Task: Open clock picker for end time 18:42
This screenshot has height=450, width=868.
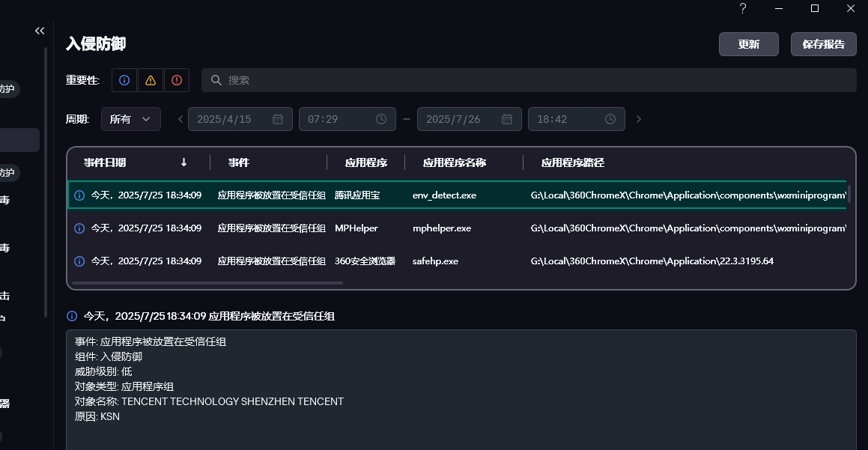Action: (x=610, y=119)
